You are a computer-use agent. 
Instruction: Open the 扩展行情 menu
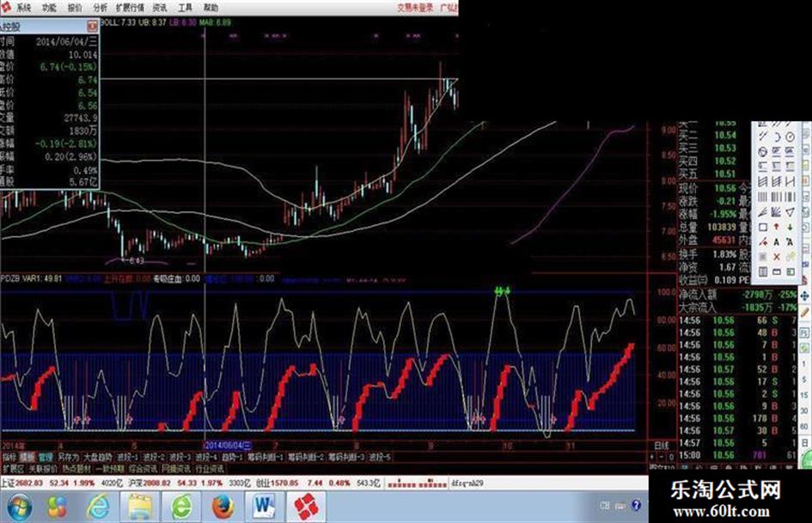[130, 7]
